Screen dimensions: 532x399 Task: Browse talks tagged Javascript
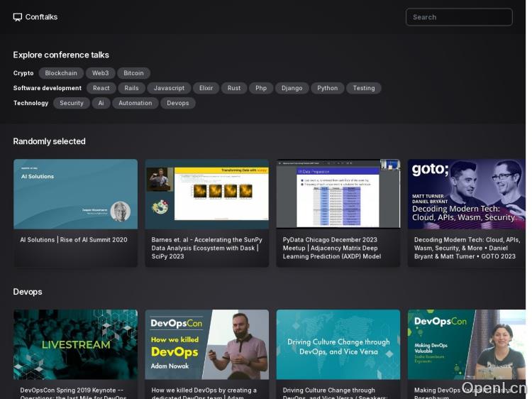click(x=169, y=88)
